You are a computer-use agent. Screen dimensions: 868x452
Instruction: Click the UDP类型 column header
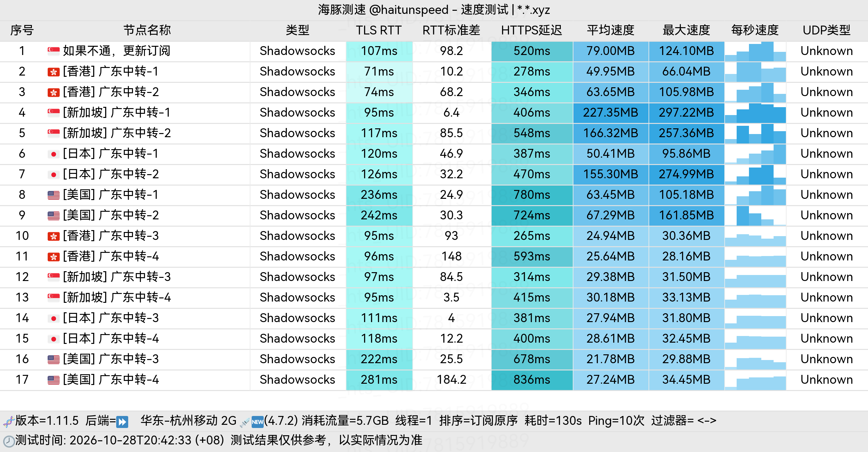(827, 30)
